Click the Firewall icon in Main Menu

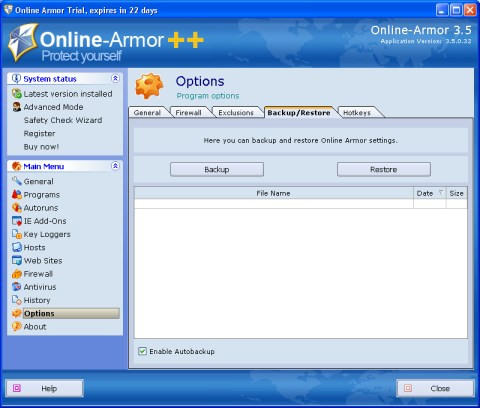[17, 274]
